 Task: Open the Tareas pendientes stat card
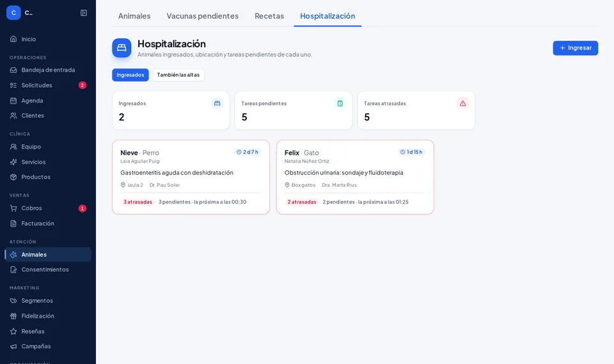coord(294,111)
